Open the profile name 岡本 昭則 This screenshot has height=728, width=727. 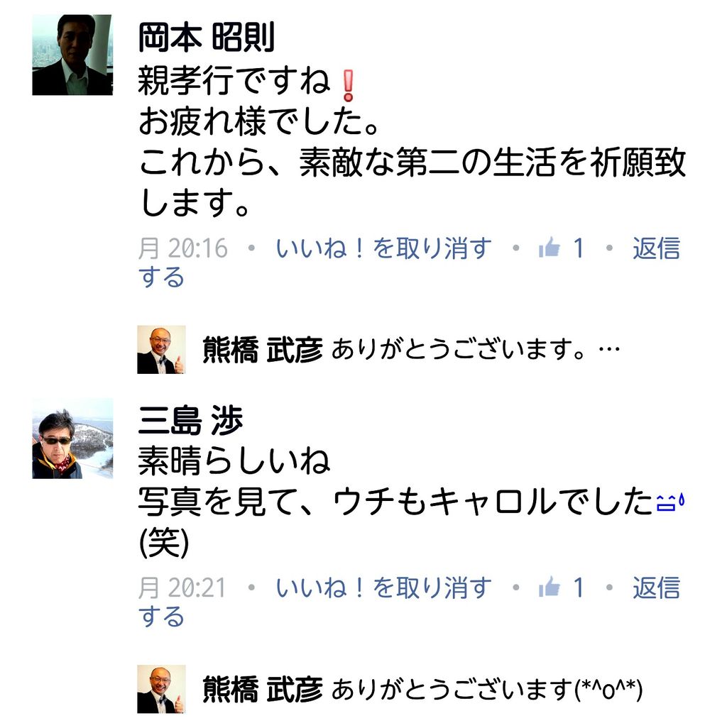coord(207,37)
